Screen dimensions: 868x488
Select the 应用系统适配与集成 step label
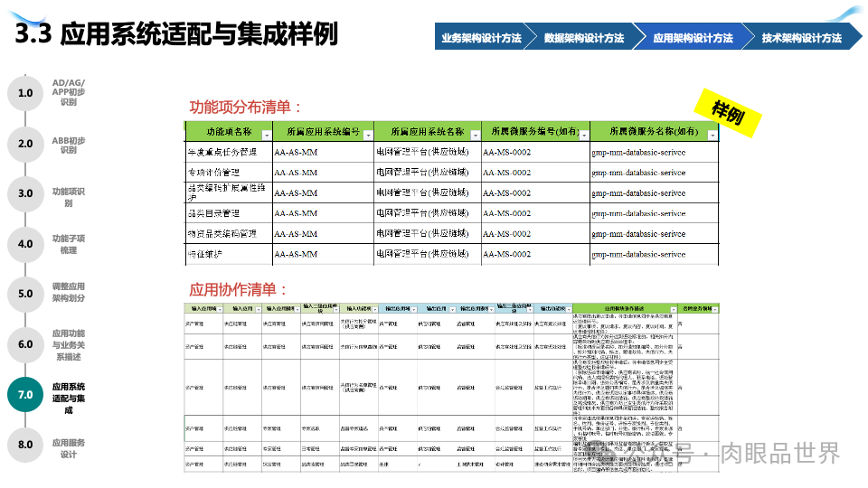point(69,399)
